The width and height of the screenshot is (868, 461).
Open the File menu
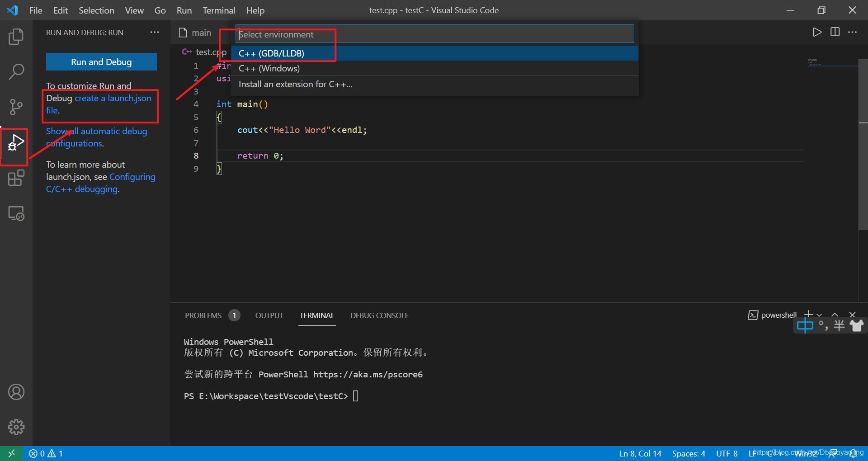(36, 10)
